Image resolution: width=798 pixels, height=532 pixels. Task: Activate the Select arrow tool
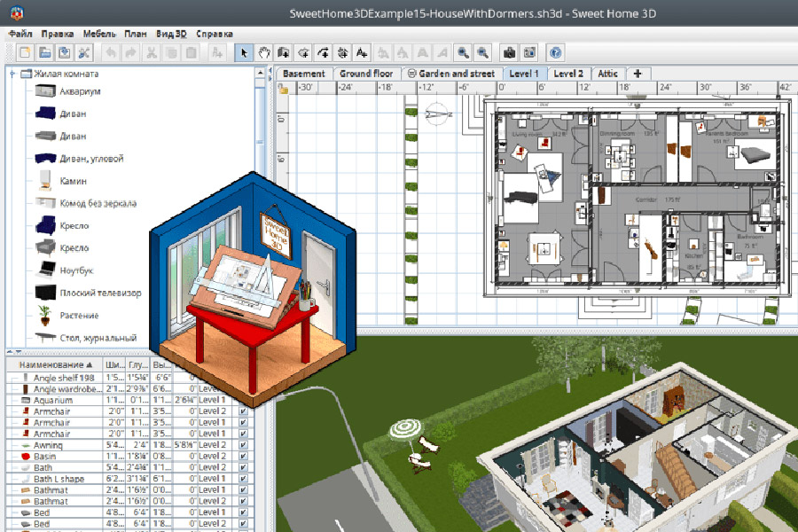pyautogui.click(x=244, y=52)
